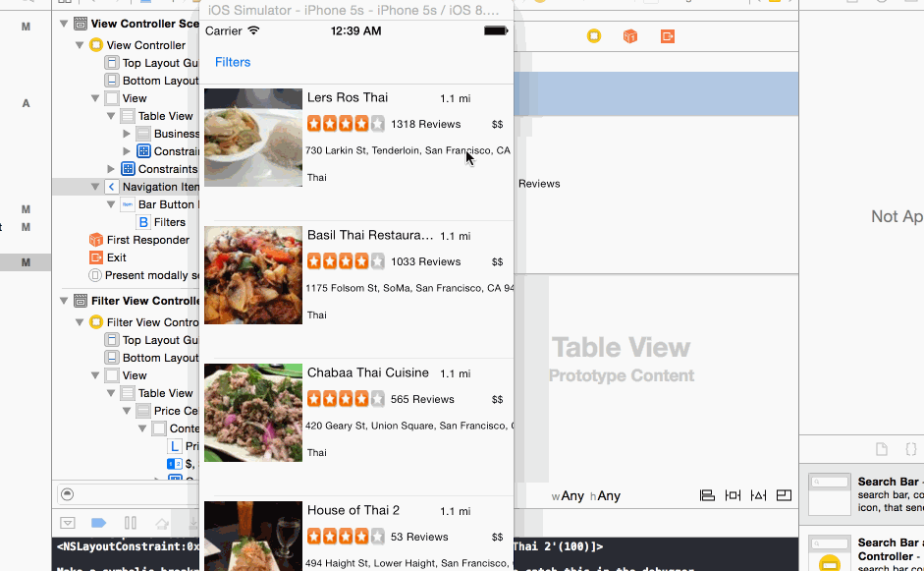Image resolution: width=924 pixels, height=571 pixels.
Task: Collapse the Navigation Item disclosure triangle
Action: 95,187
